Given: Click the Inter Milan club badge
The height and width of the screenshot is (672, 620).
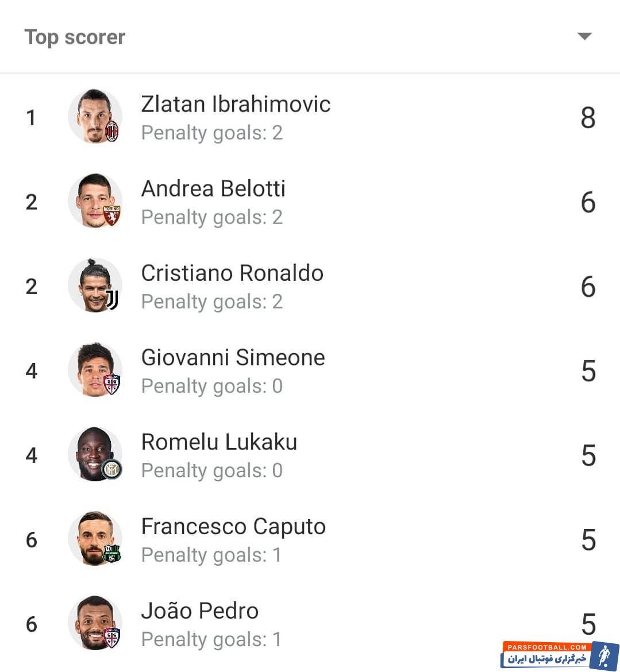Looking at the screenshot, I should (x=112, y=470).
